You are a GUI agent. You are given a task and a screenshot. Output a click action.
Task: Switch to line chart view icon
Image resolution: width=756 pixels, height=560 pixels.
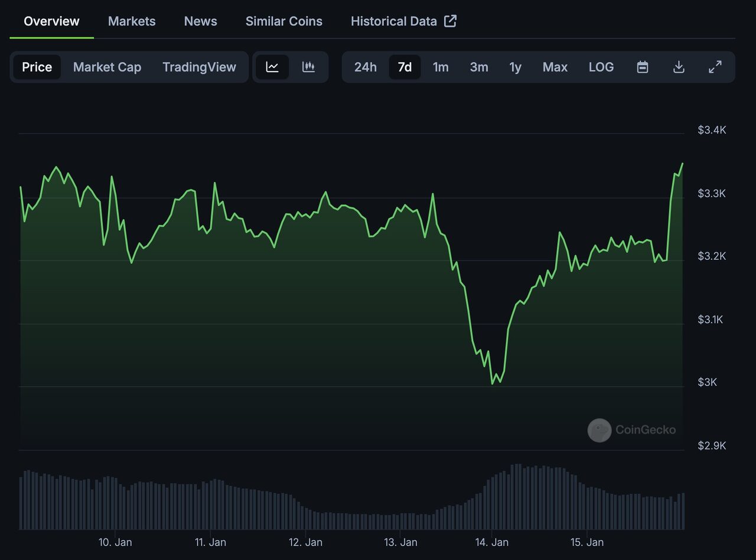[272, 67]
